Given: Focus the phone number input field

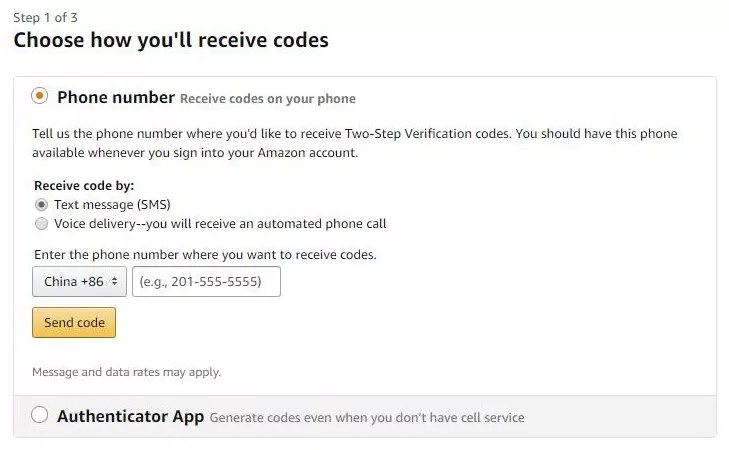Looking at the screenshot, I should tap(206, 282).
